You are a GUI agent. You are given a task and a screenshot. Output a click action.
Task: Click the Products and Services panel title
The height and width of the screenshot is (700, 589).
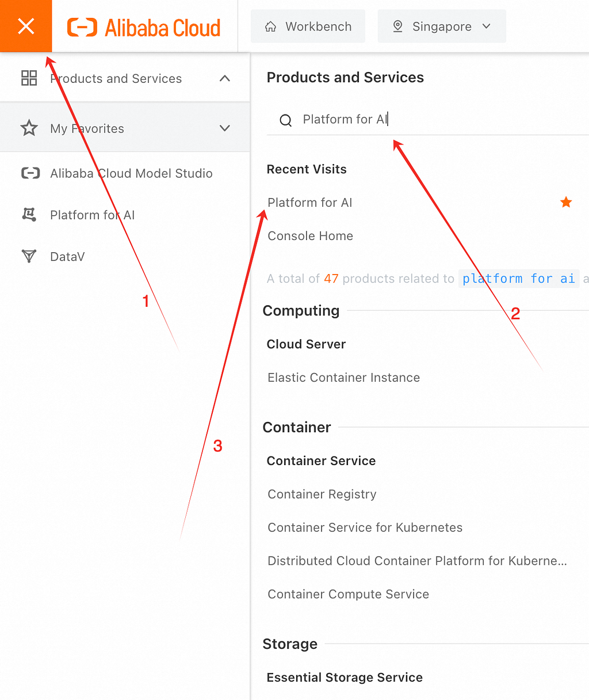pyautogui.click(x=345, y=78)
